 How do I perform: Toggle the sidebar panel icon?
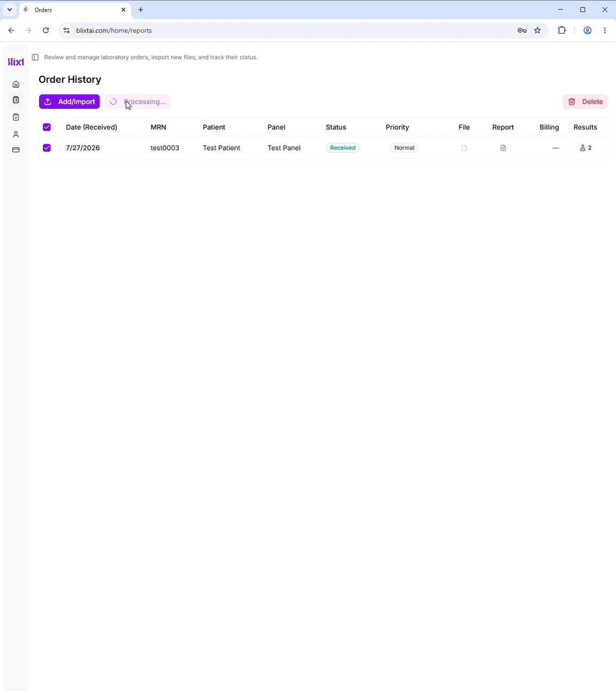(x=35, y=57)
